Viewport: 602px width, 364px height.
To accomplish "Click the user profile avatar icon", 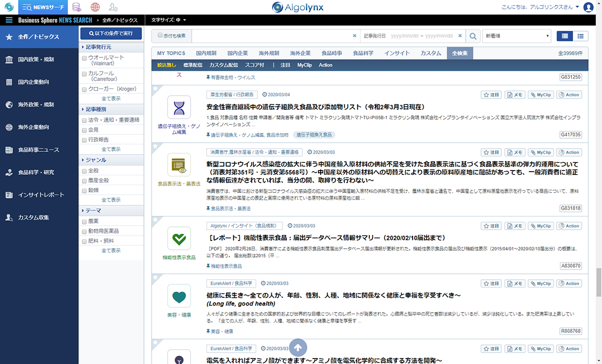I will [588, 7].
